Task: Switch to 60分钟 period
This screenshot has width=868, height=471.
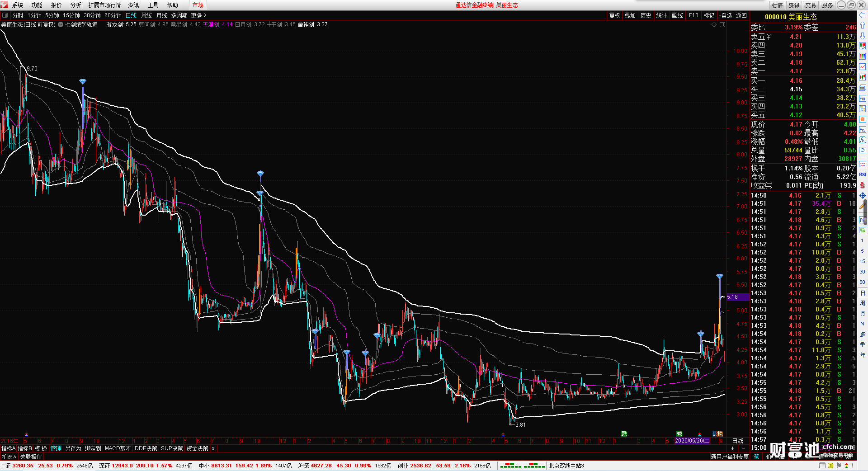Action: 113,15
